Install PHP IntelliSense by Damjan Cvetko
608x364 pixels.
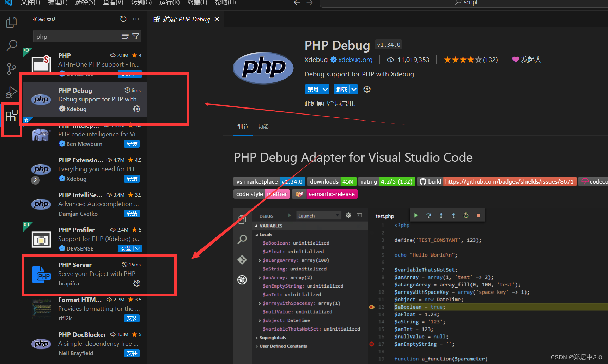tap(132, 214)
